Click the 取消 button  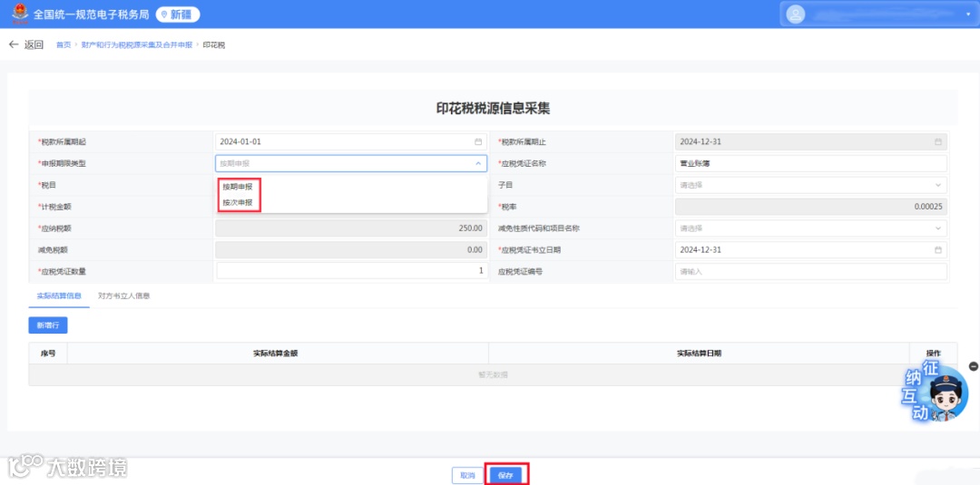point(467,475)
